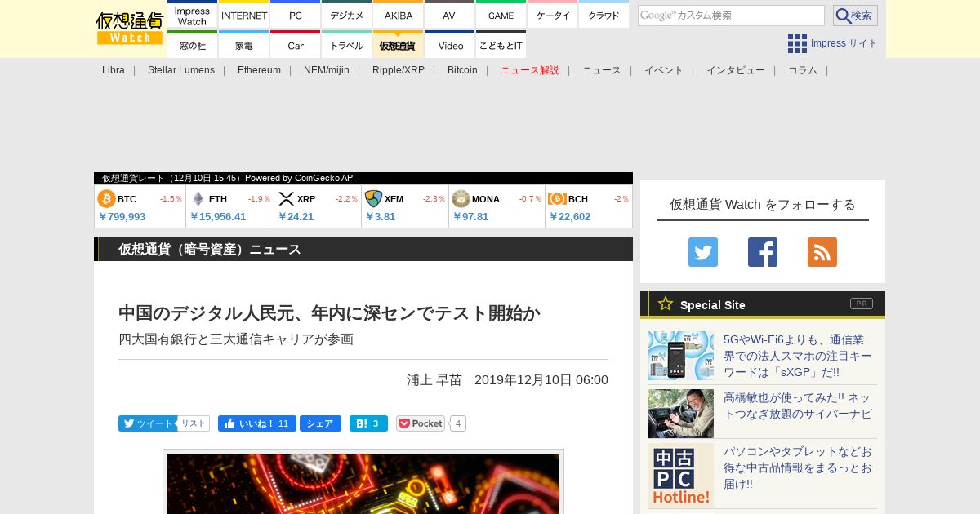Open the インタビュー link
The image size is (980, 514).
[x=736, y=70]
